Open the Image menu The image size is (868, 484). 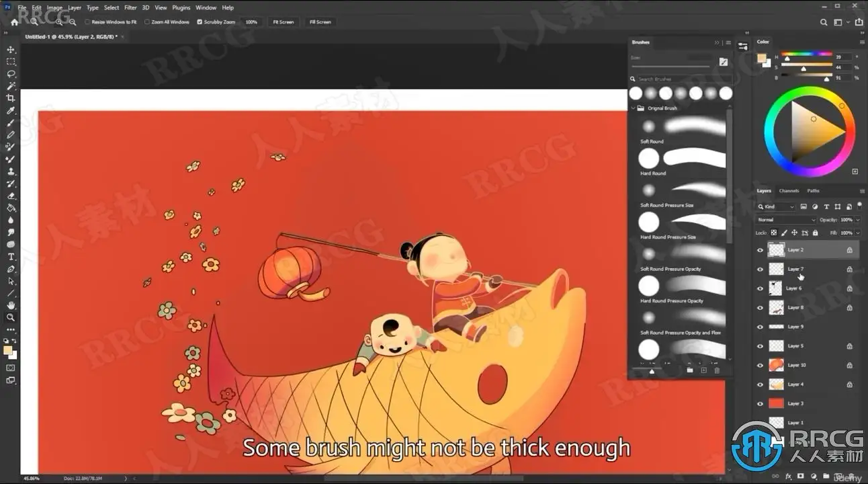[x=54, y=8]
